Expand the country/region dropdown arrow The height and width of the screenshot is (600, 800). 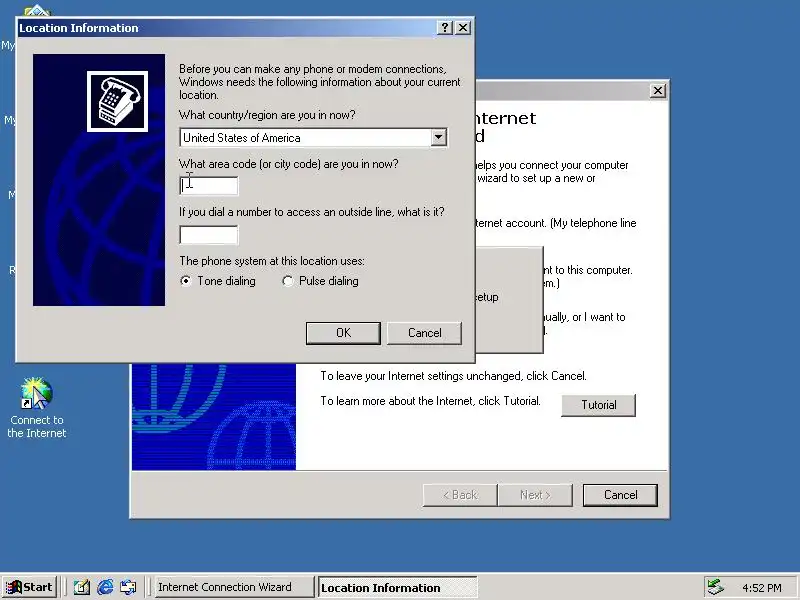(438, 137)
